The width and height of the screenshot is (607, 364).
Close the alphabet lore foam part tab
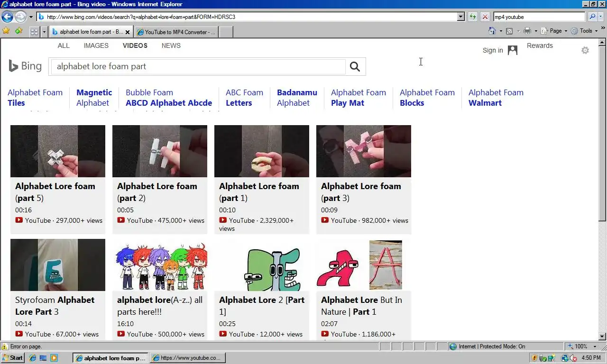point(127,32)
